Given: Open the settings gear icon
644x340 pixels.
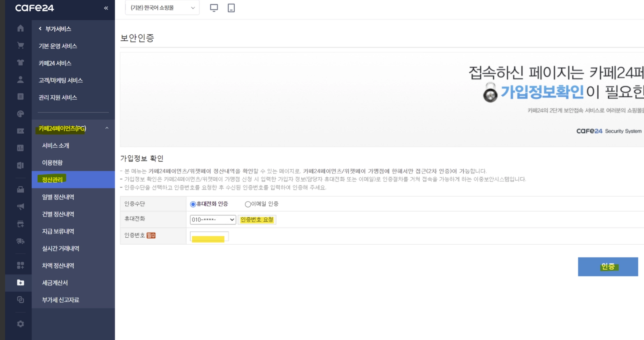Looking at the screenshot, I should [x=20, y=324].
